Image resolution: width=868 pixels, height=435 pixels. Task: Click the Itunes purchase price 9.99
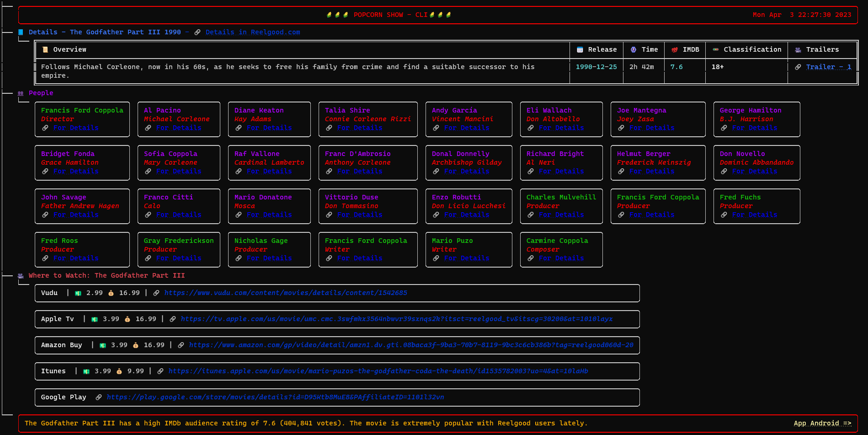(136, 371)
